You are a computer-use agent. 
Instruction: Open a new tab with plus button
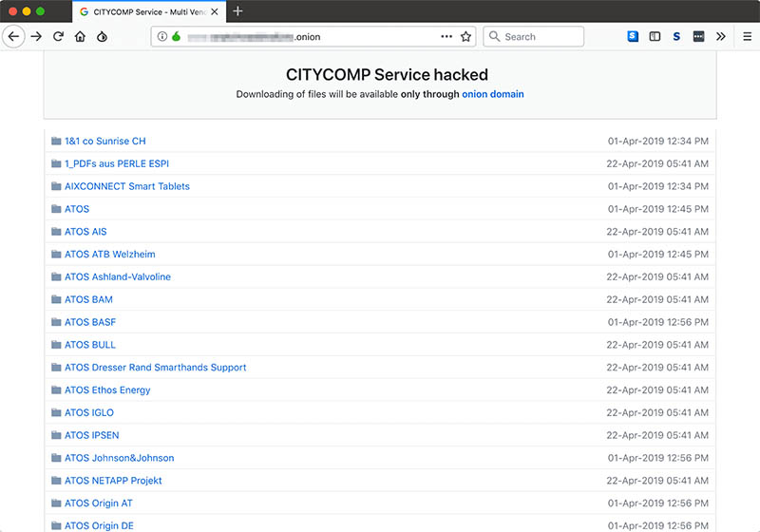[x=237, y=11]
